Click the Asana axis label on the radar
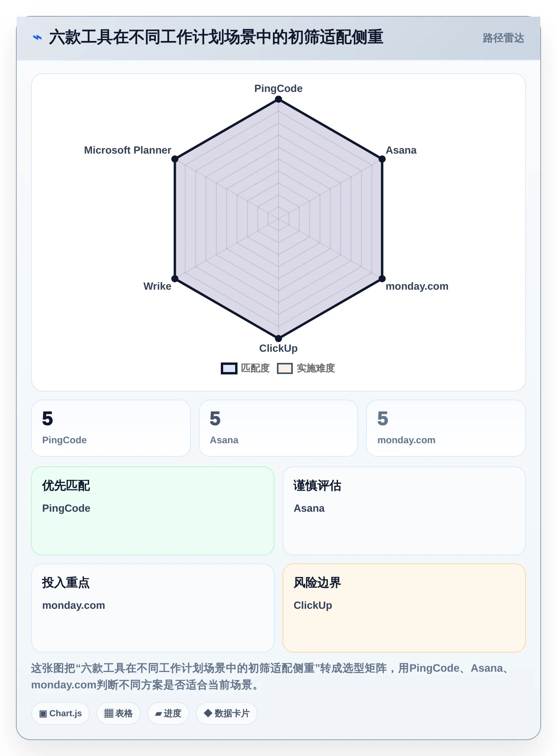The image size is (557, 756). pos(401,150)
